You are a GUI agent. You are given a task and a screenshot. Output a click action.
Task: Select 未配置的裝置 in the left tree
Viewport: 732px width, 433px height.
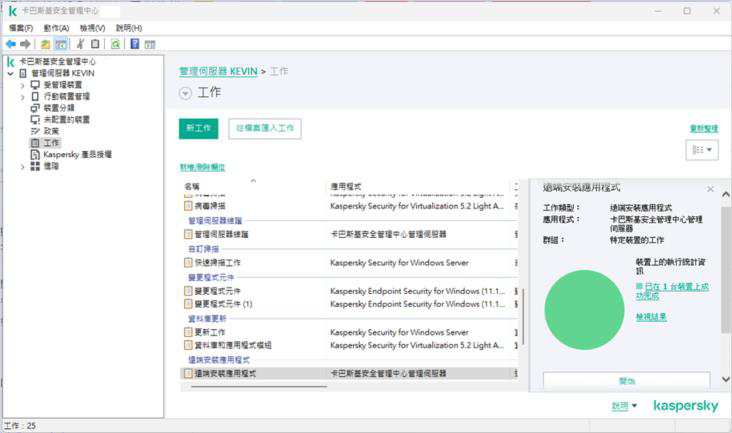(x=67, y=119)
